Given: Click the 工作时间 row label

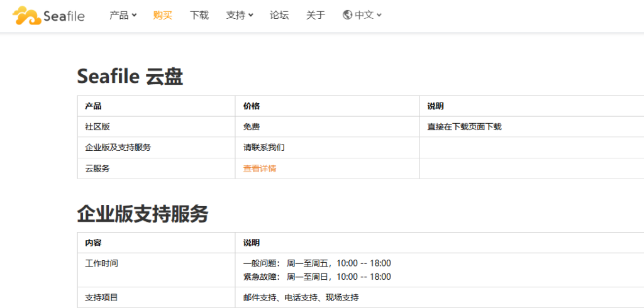Looking at the screenshot, I should coord(101,263).
